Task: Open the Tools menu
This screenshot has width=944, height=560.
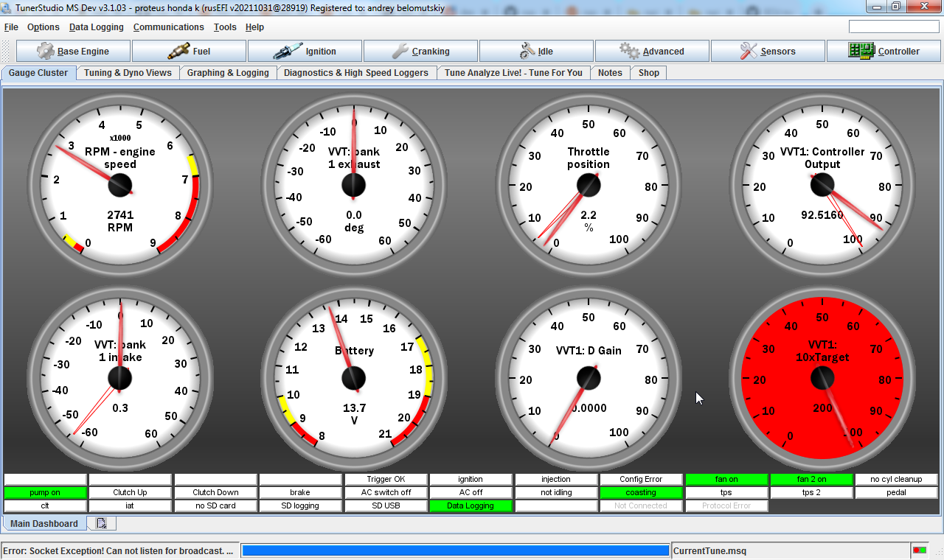Action: pyautogui.click(x=225, y=27)
